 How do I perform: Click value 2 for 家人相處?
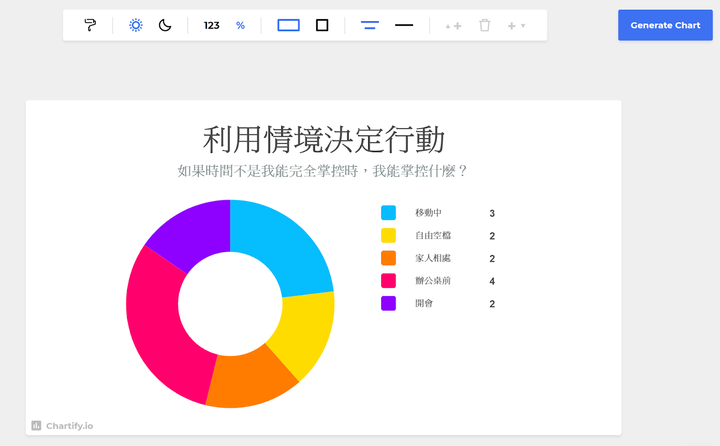pyautogui.click(x=492, y=259)
